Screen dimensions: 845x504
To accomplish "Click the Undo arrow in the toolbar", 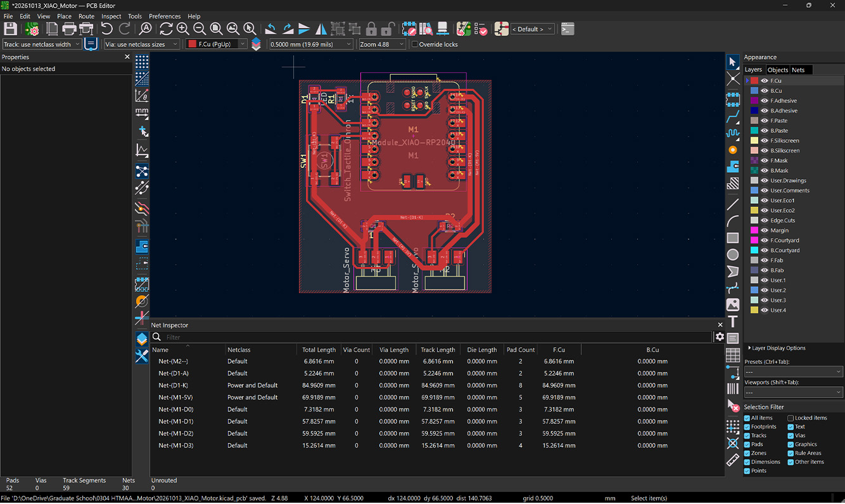I will point(106,28).
